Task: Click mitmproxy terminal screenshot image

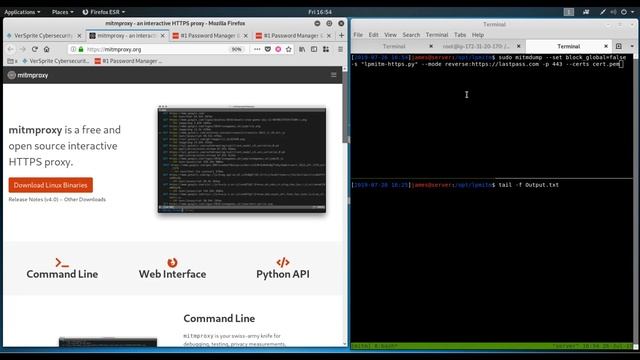Action: click(x=242, y=159)
